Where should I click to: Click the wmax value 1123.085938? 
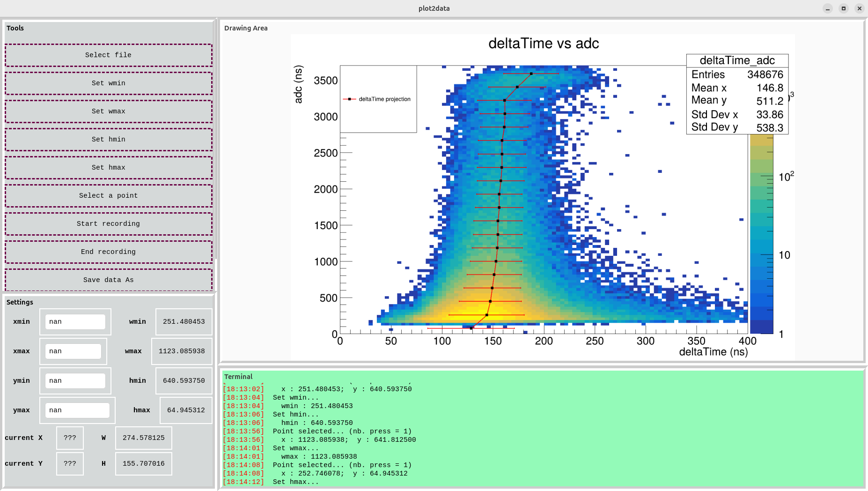pos(182,351)
